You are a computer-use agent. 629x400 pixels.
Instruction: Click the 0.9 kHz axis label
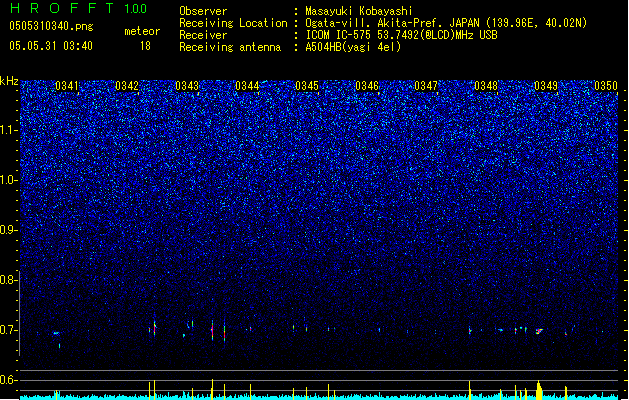(x=9, y=230)
